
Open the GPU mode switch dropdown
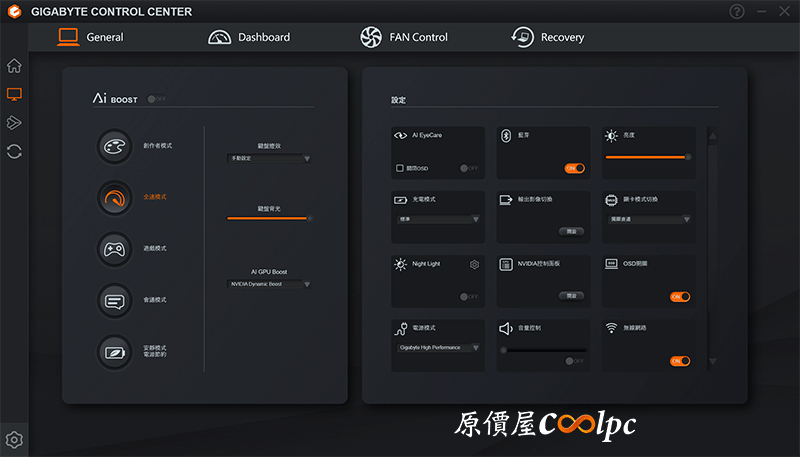(x=649, y=219)
